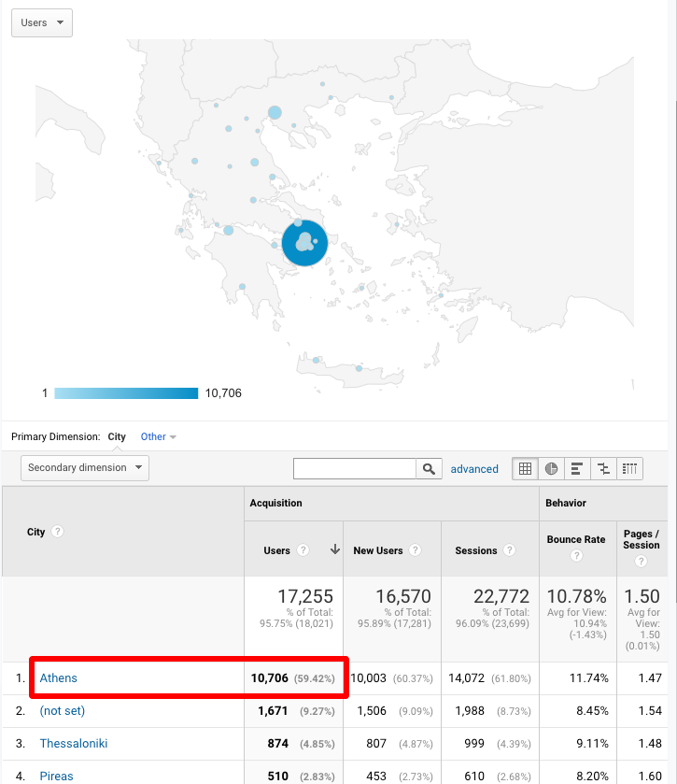Viewport: 677px width, 784px height.
Task: Click the advanced filter link
Action: (474, 469)
